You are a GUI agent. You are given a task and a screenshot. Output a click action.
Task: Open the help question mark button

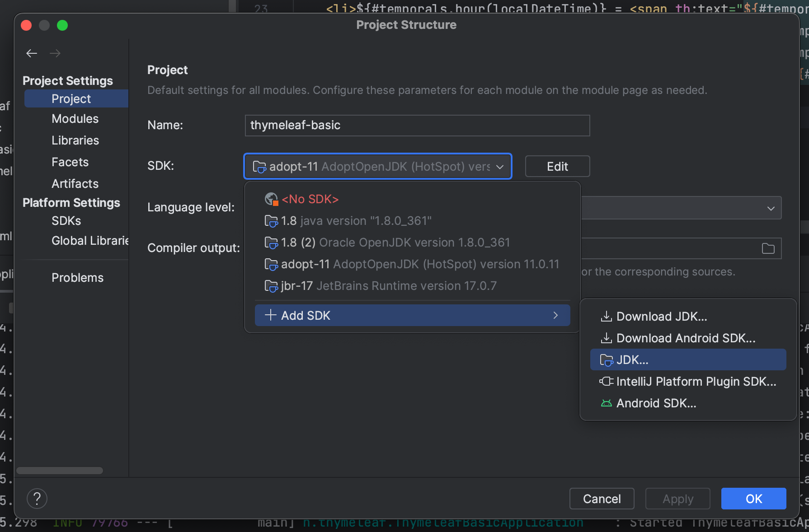click(x=37, y=499)
